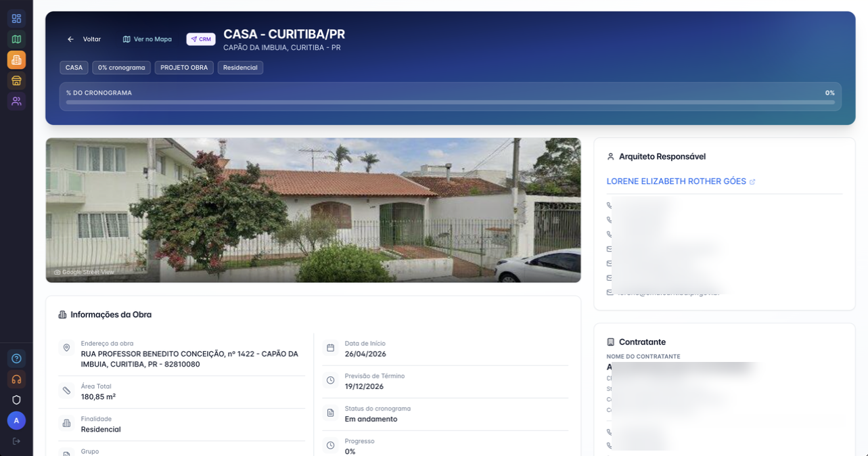Click the building icon beside Finalidade
The image size is (868, 456).
[x=66, y=424]
